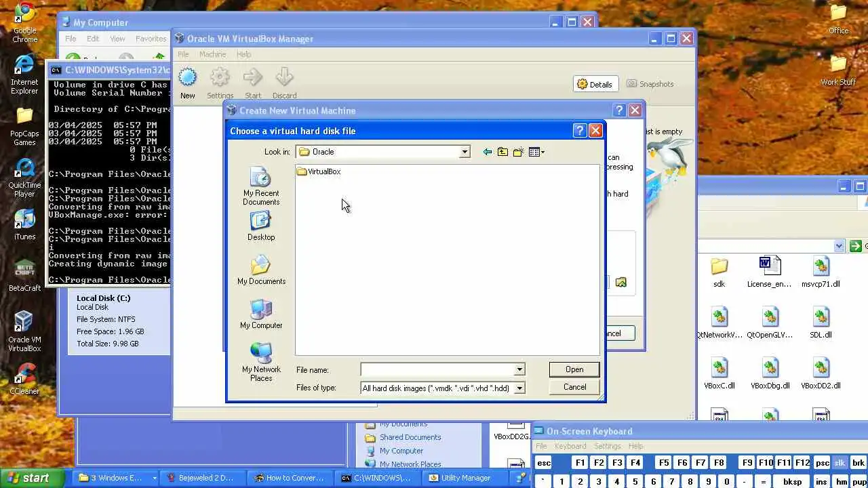Click F5 key on On-Screen Keyboard
This screenshot has height=488, width=868.
(664, 463)
